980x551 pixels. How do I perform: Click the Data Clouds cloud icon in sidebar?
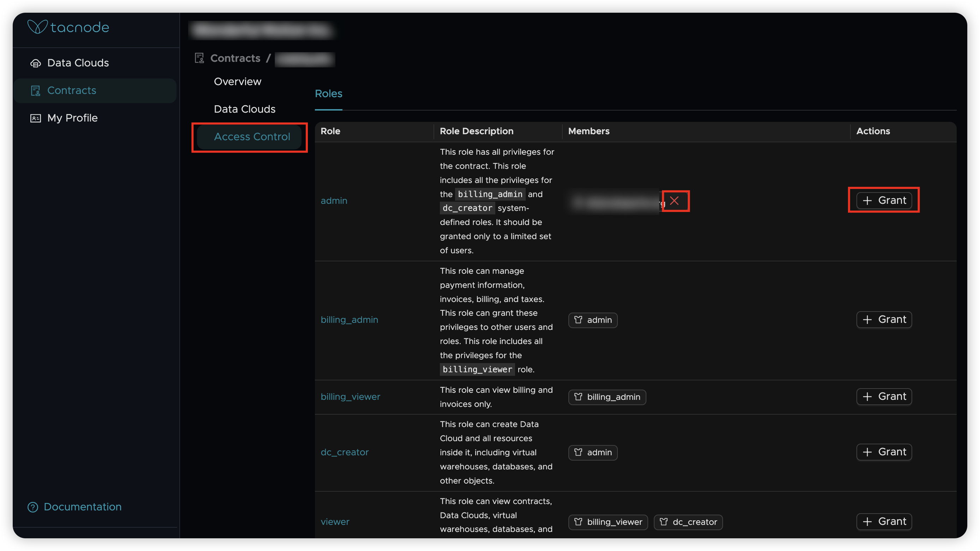point(35,63)
